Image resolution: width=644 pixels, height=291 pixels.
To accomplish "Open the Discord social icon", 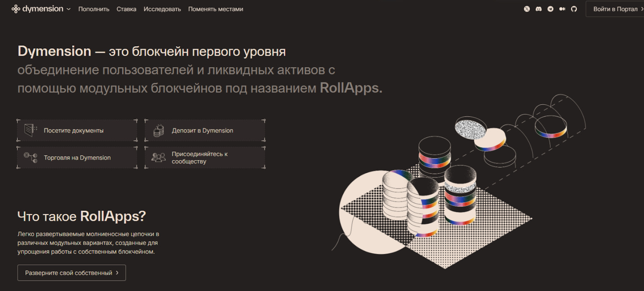I will click(x=539, y=9).
